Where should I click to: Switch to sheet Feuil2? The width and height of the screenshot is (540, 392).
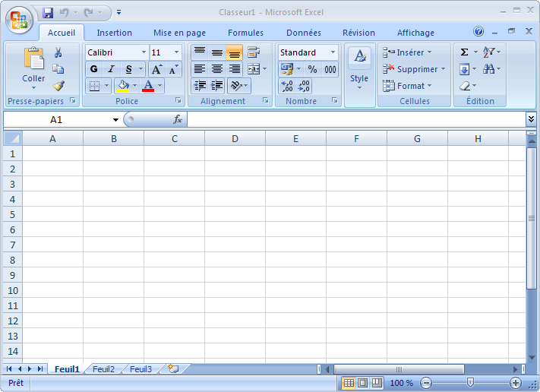coord(103,369)
